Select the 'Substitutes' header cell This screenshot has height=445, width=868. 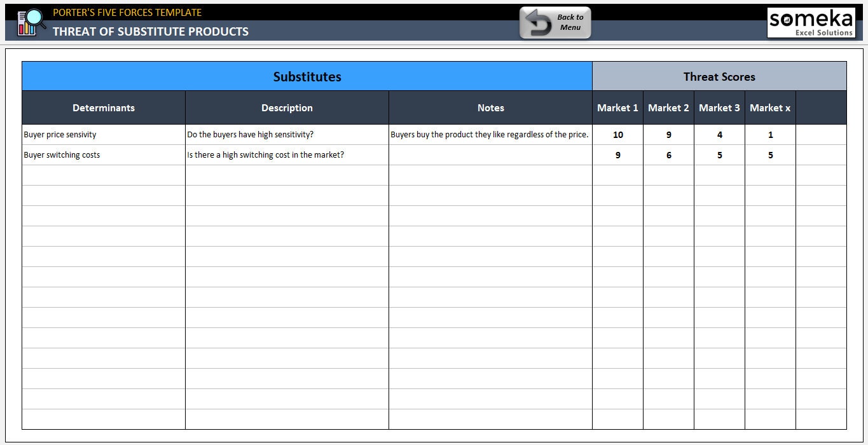click(x=307, y=76)
